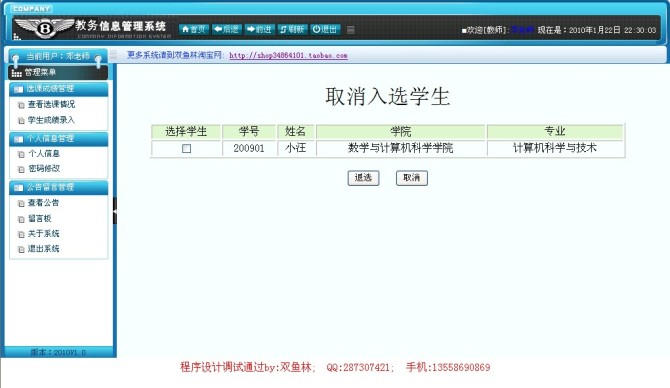This screenshot has height=388, width=670.
Task: Tick the checkbox for student 小汪
Action: click(186, 148)
